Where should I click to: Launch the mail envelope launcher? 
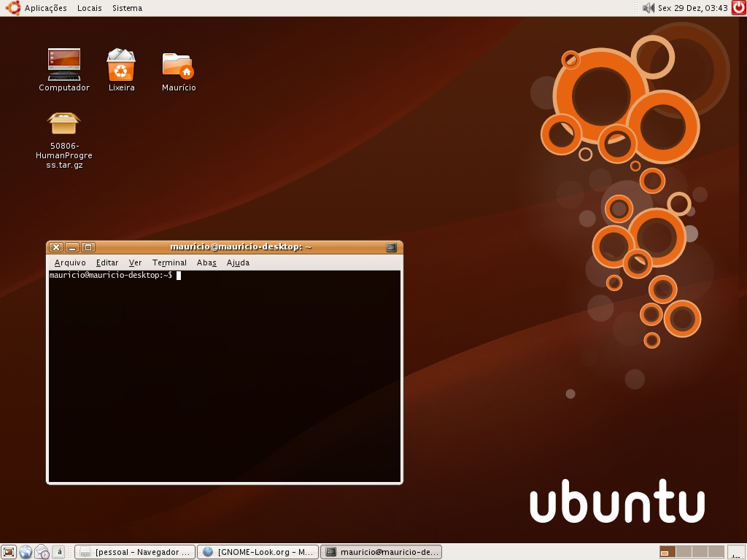pyautogui.click(x=42, y=552)
